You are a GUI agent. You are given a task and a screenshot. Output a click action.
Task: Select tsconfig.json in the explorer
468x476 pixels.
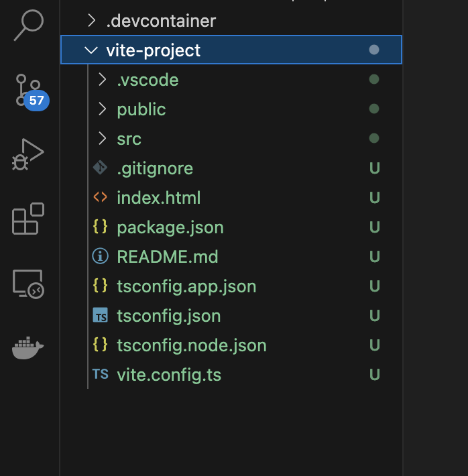click(231, 315)
